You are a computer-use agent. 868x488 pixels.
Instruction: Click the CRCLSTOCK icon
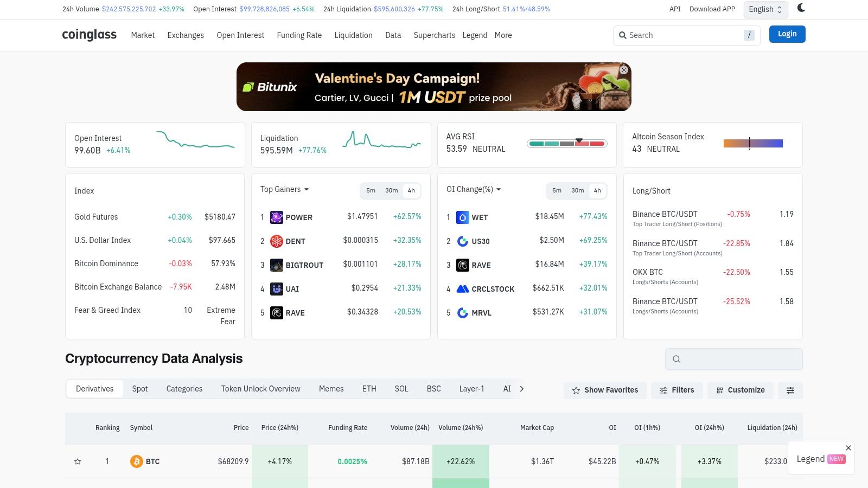(x=463, y=289)
